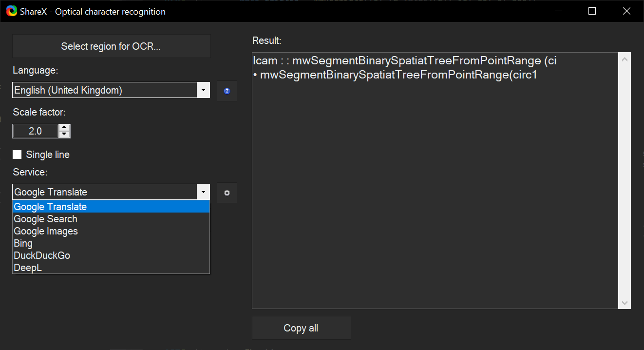Enable the Single line checkbox

pos(17,155)
